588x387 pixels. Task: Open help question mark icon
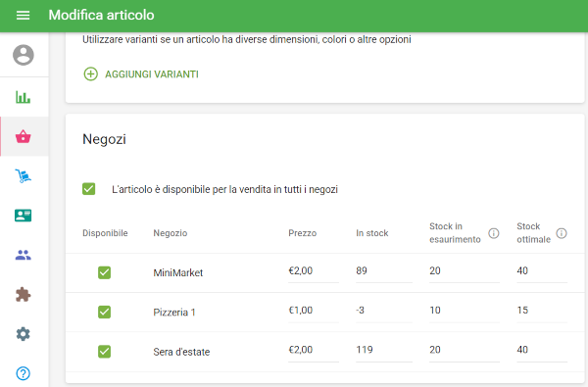coord(23,373)
